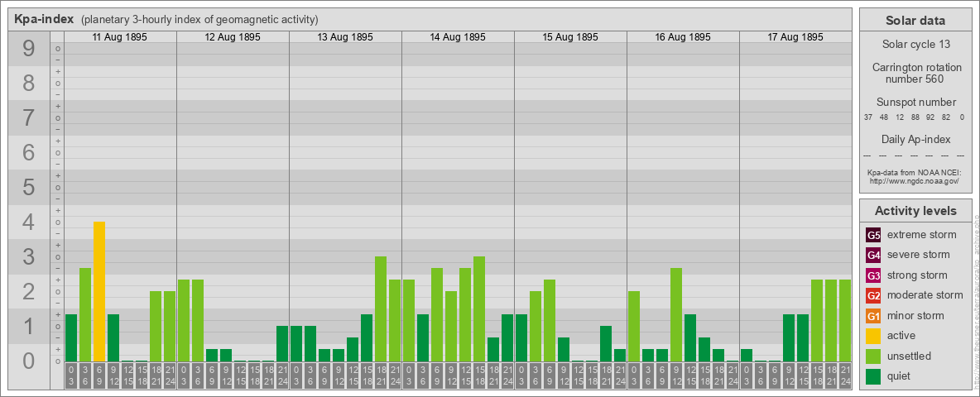Click the 17 Aug 21-24 unsettled bar
The width and height of the screenshot is (980, 397).
point(845,320)
